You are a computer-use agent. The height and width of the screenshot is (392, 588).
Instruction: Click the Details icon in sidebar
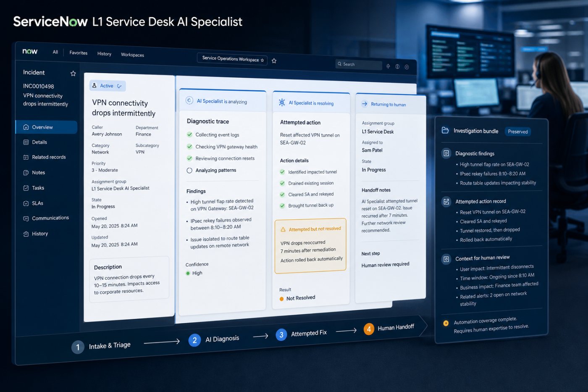tap(26, 142)
